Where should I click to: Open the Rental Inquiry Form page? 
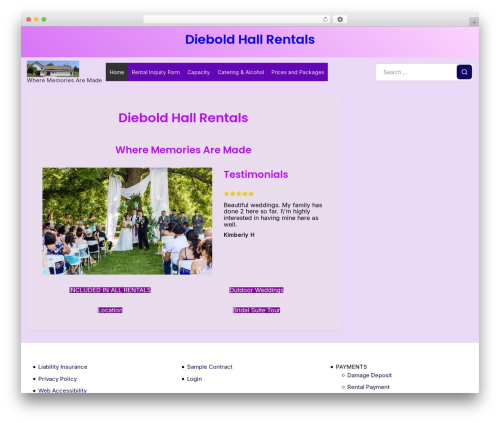156,72
